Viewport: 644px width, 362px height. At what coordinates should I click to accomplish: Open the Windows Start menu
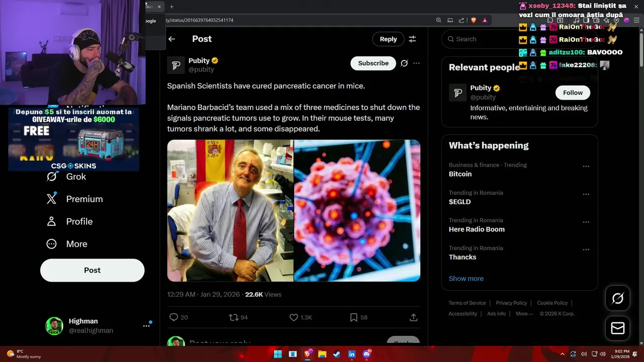(x=278, y=354)
